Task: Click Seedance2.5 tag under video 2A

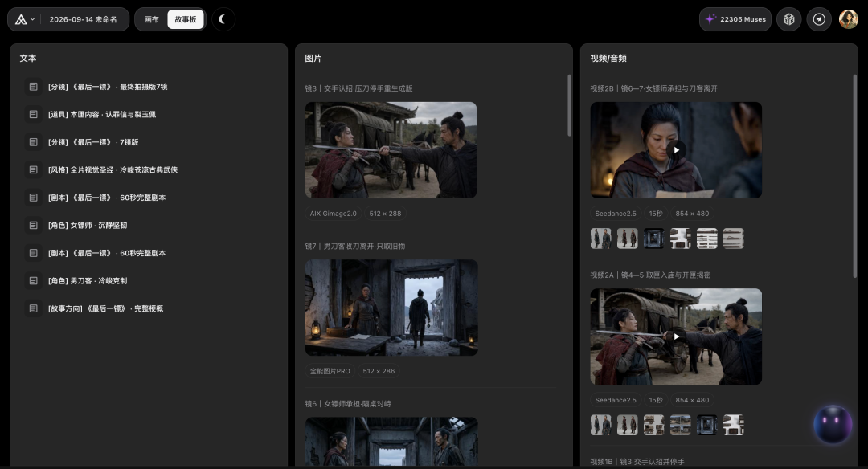Action: [x=616, y=400]
